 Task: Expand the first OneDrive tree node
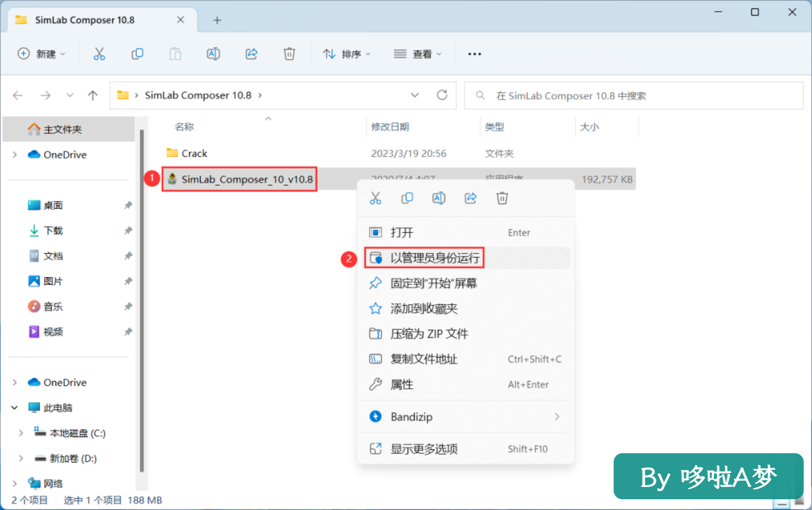coord(15,155)
